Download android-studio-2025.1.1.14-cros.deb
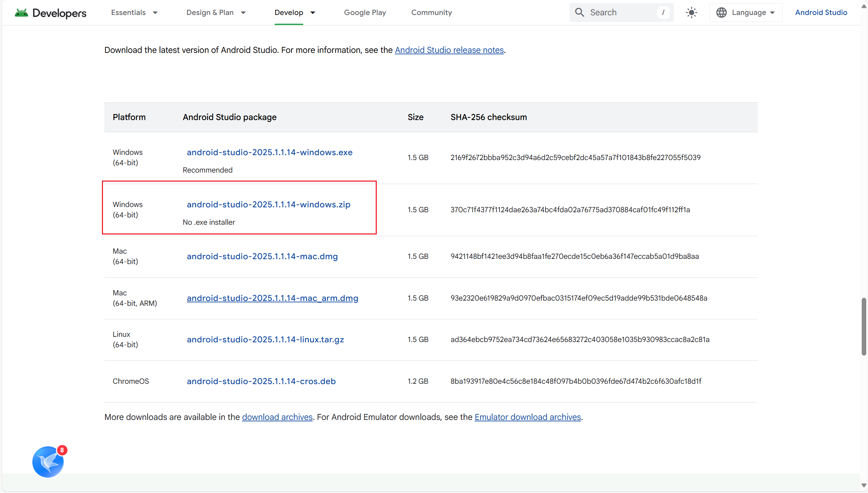This screenshot has width=868, height=493. pyautogui.click(x=261, y=381)
